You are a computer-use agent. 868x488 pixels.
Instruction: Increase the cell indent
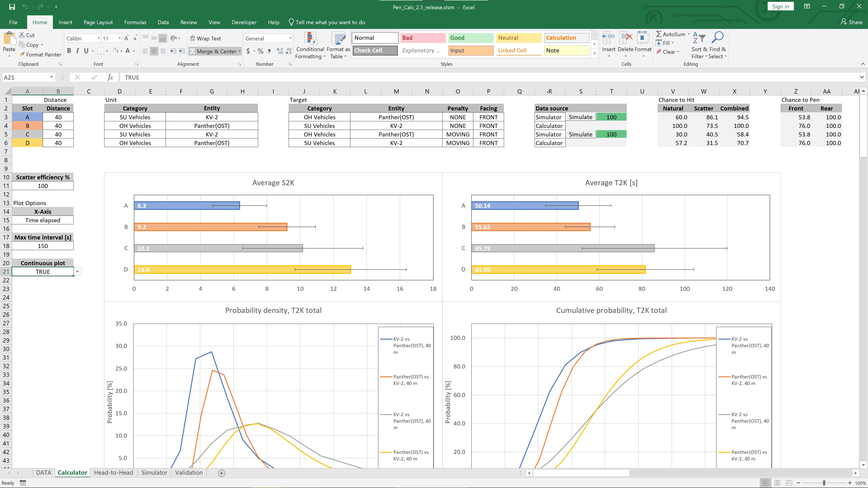click(x=182, y=51)
